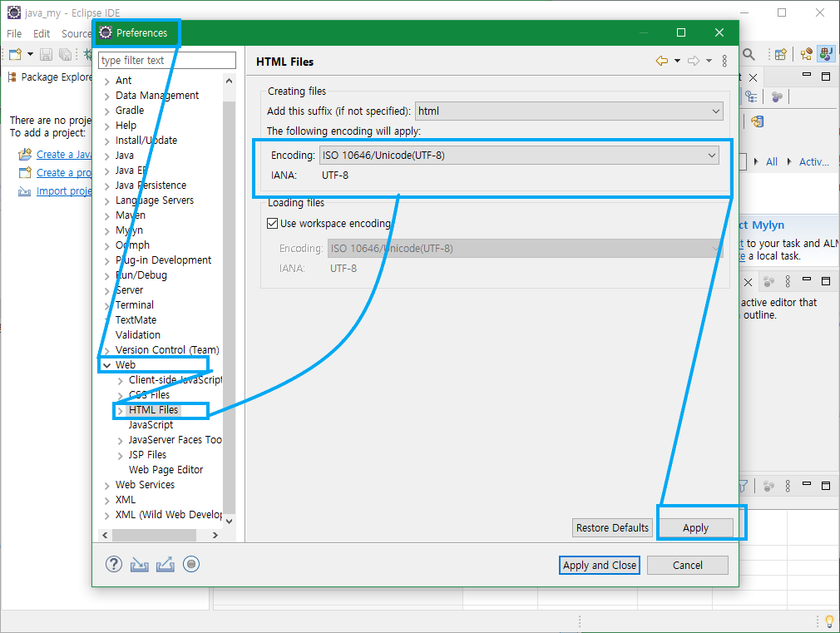Open the Edit menu in Eclipse
Viewport: 840px width, 633px height.
(42, 34)
